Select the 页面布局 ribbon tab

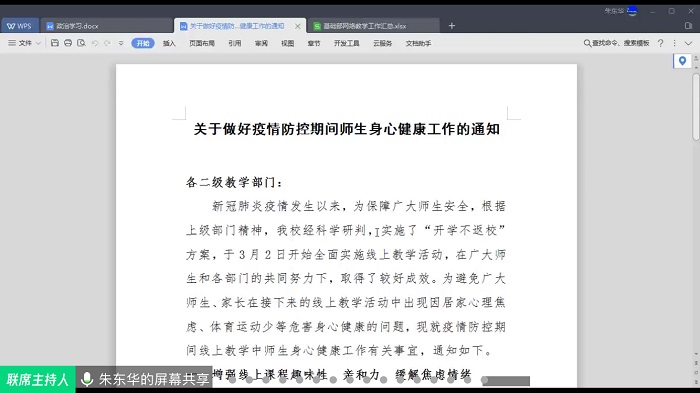click(202, 43)
